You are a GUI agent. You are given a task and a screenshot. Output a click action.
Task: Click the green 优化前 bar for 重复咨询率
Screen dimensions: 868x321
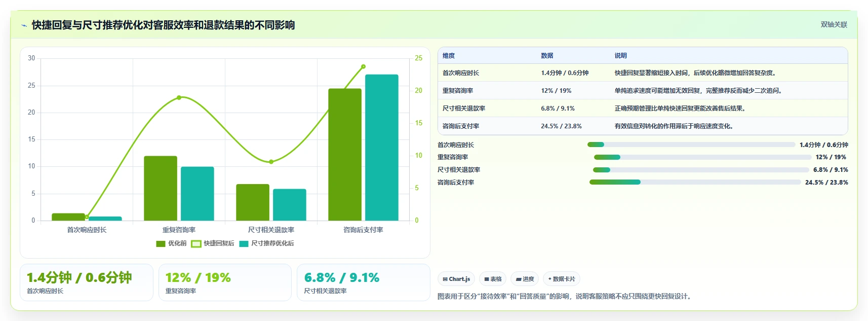tap(161, 188)
